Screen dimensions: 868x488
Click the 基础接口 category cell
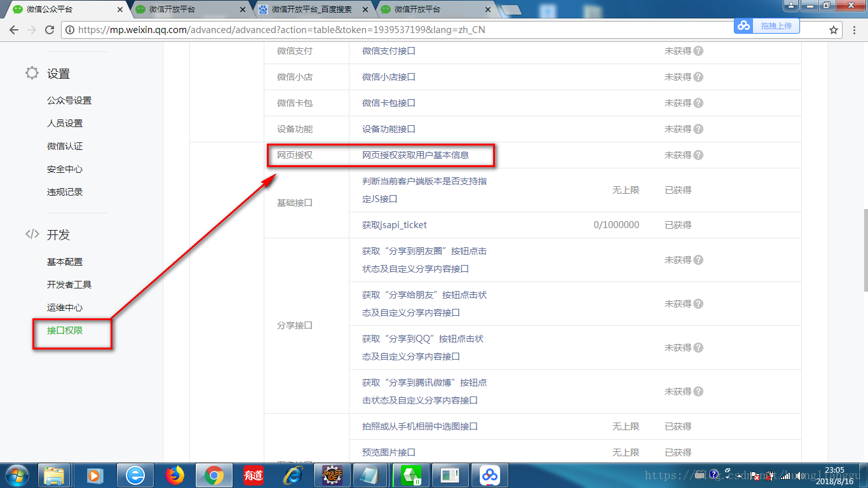(295, 203)
